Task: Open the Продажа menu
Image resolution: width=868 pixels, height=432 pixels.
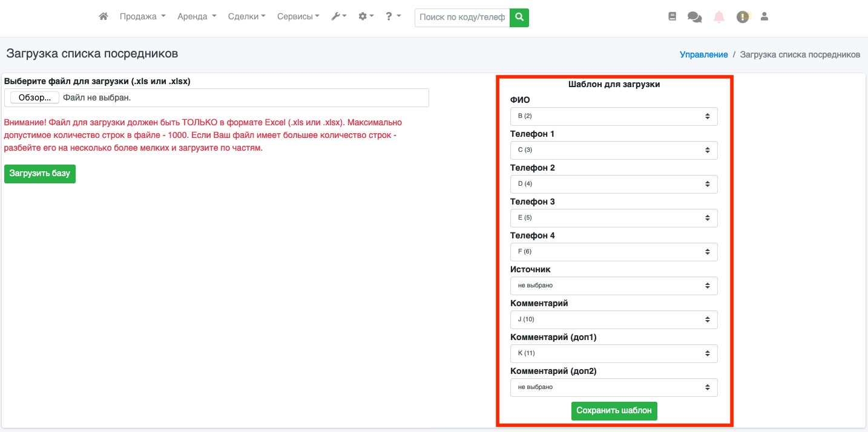Action: click(x=142, y=17)
